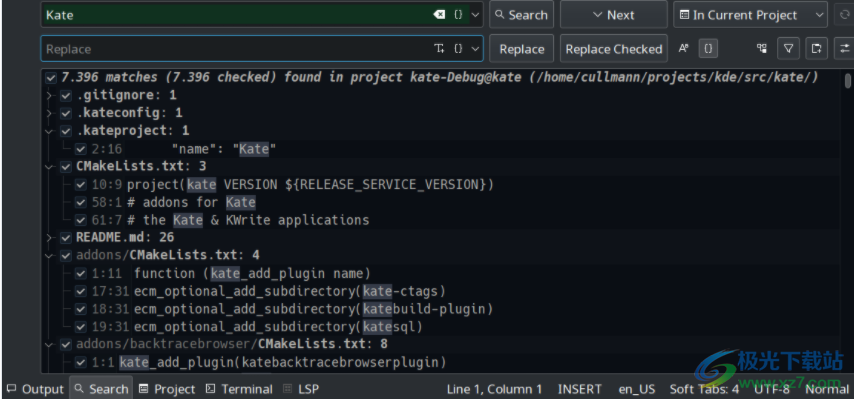Image resolution: width=854 pixels, height=399 pixels.
Task: Uncheck the 17:31 kate-ctags checkbox
Action: coord(81,291)
